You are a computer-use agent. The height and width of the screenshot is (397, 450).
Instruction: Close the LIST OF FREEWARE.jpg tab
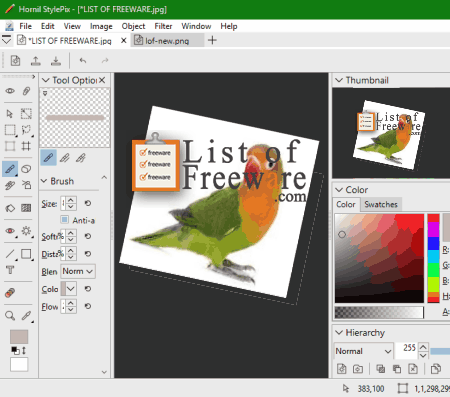[x=123, y=41]
